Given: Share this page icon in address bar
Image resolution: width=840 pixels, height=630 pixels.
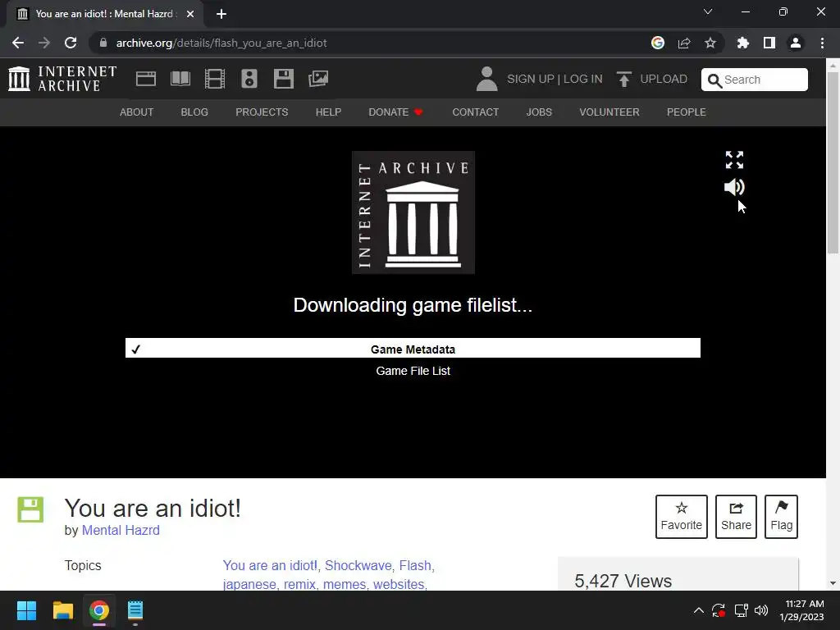Looking at the screenshot, I should point(684,43).
